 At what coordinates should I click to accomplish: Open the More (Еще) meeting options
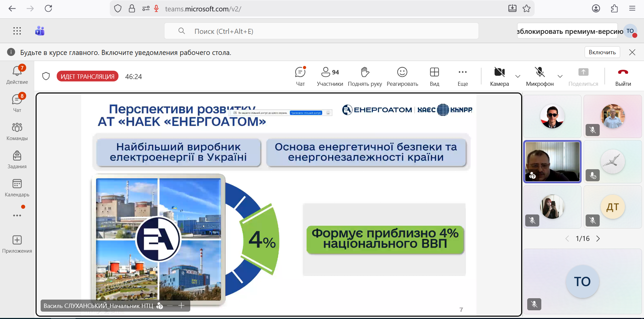[462, 76]
